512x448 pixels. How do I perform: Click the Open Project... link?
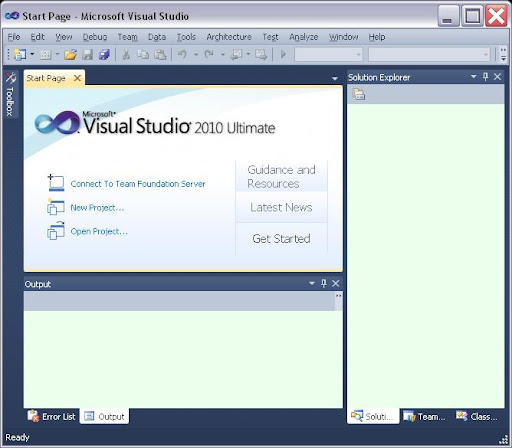[99, 231]
